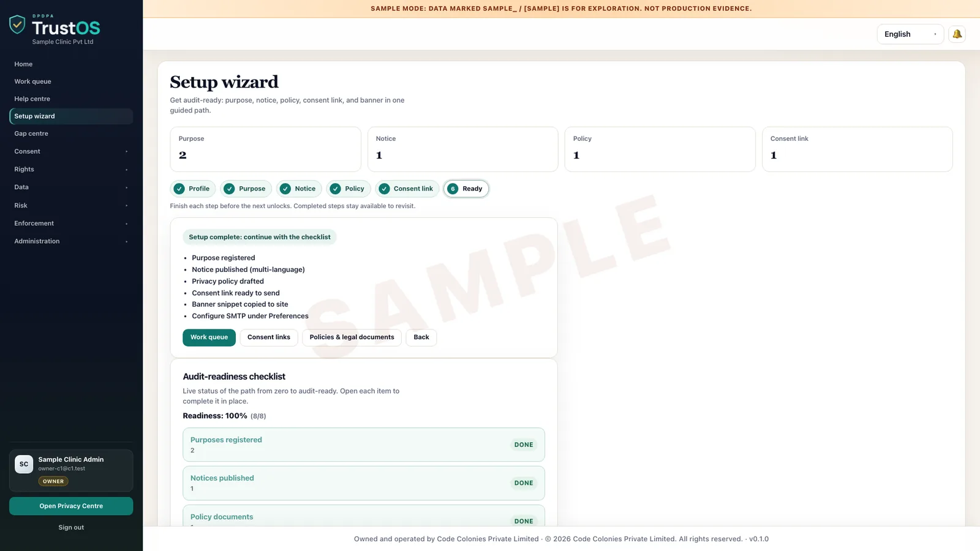Expand the Rights sidebar section
The width and height of the screenshot is (980, 551).
point(71,170)
